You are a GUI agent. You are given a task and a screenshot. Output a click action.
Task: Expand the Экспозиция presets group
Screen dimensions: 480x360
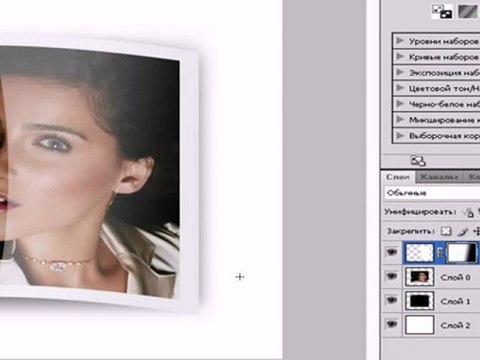click(400, 72)
